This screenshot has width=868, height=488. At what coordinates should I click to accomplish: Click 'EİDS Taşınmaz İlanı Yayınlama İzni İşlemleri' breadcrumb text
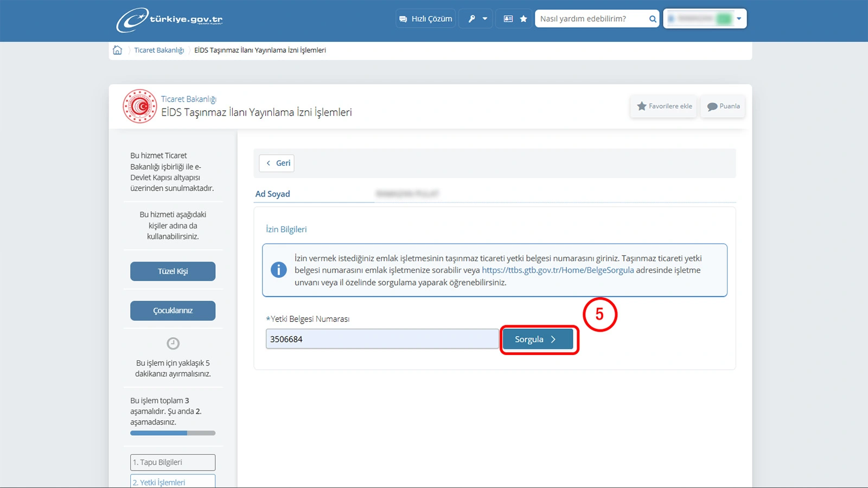tap(260, 50)
